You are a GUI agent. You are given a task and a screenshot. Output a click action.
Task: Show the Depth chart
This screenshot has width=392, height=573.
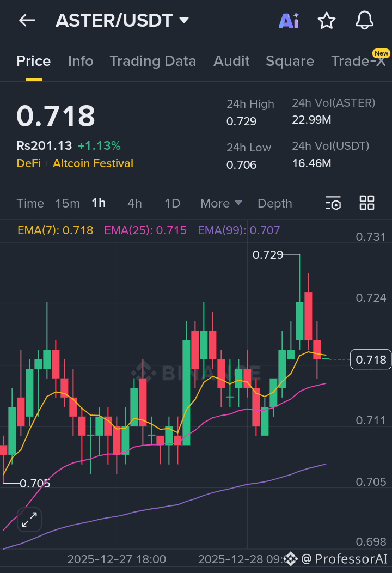pyautogui.click(x=275, y=203)
